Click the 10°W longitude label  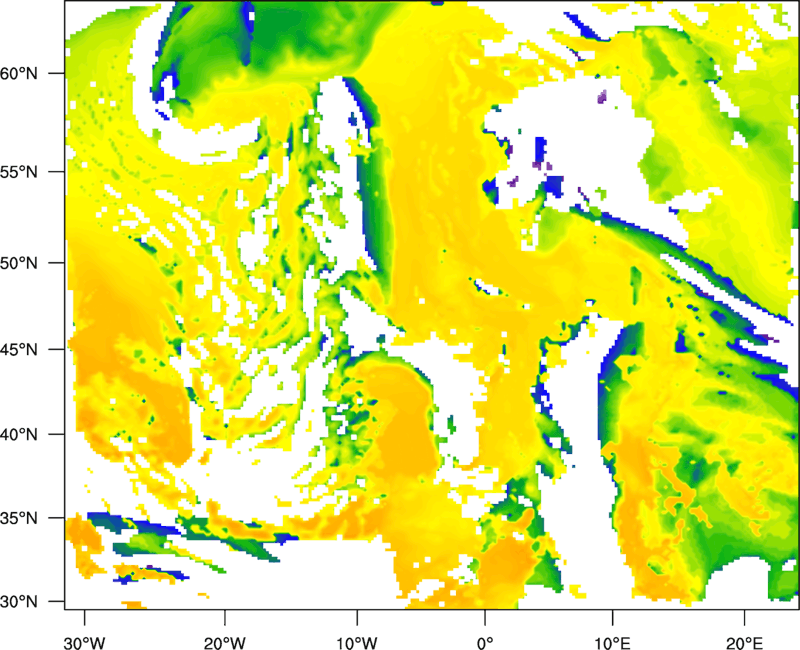(x=357, y=643)
